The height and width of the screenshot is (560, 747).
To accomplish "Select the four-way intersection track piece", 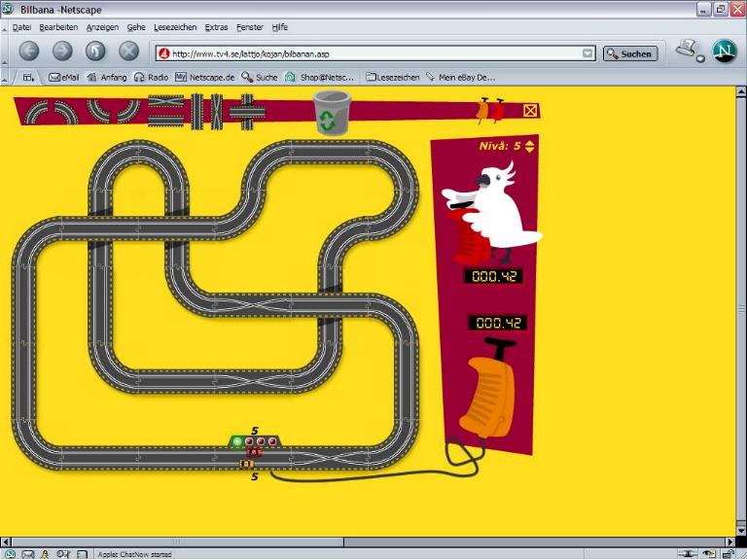I will pyautogui.click(x=247, y=111).
